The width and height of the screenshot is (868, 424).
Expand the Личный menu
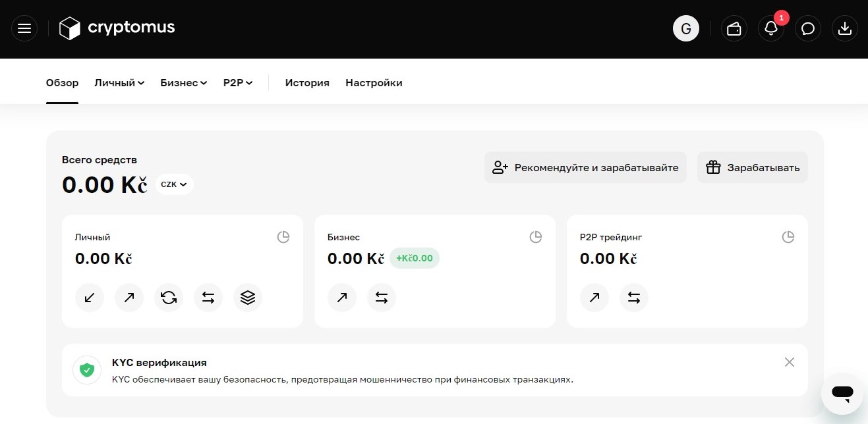coord(119,83)
